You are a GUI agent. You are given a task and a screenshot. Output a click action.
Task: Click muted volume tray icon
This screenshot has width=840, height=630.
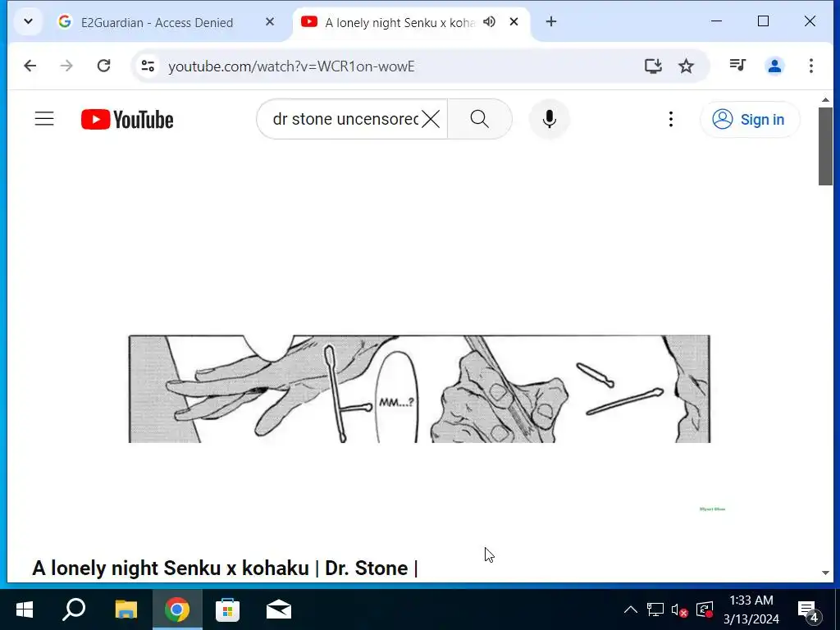click(x=679, y=609)
